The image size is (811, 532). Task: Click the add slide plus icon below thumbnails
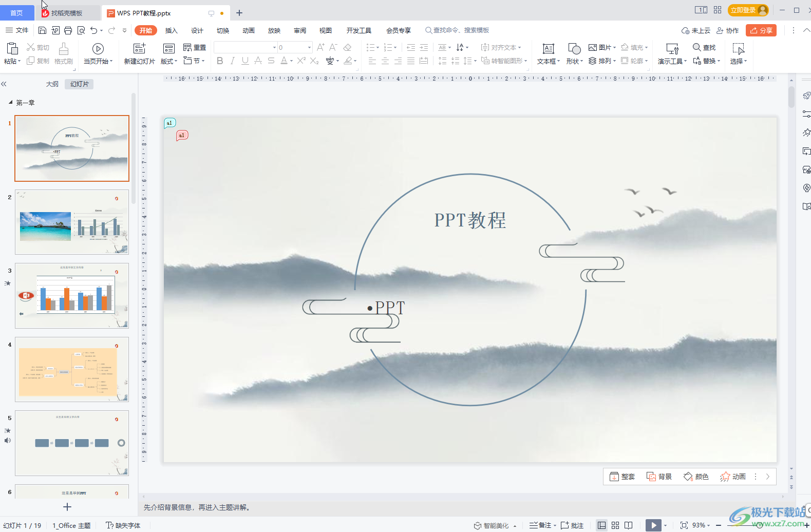[67, 507]
